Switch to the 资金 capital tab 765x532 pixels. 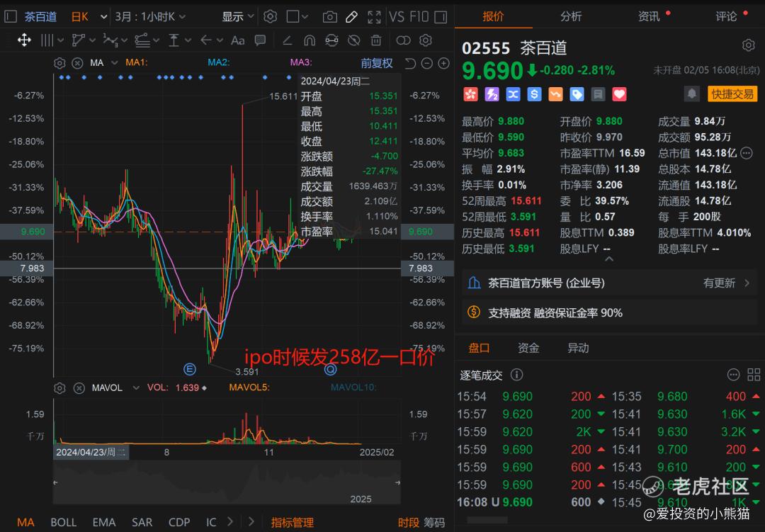[528, 348]
